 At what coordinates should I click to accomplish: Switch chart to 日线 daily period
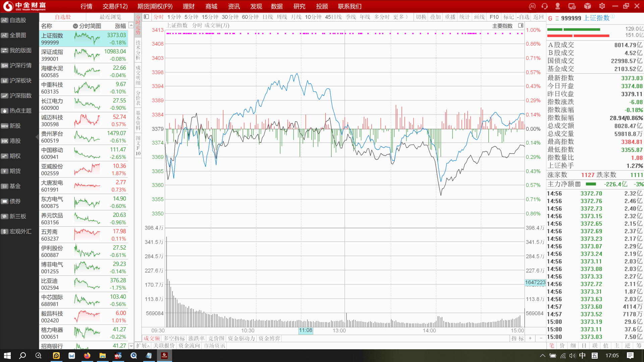click(x=268, y=17)
